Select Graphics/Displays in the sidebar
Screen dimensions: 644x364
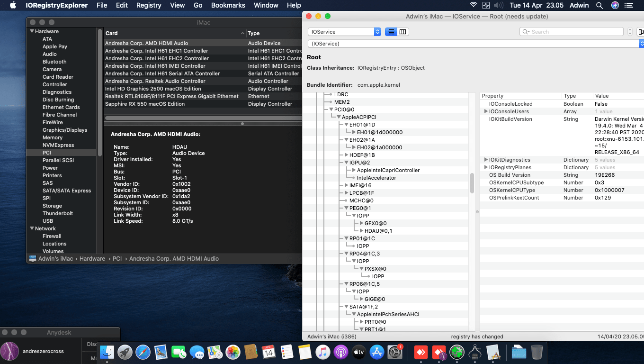(x=65, y=130)
